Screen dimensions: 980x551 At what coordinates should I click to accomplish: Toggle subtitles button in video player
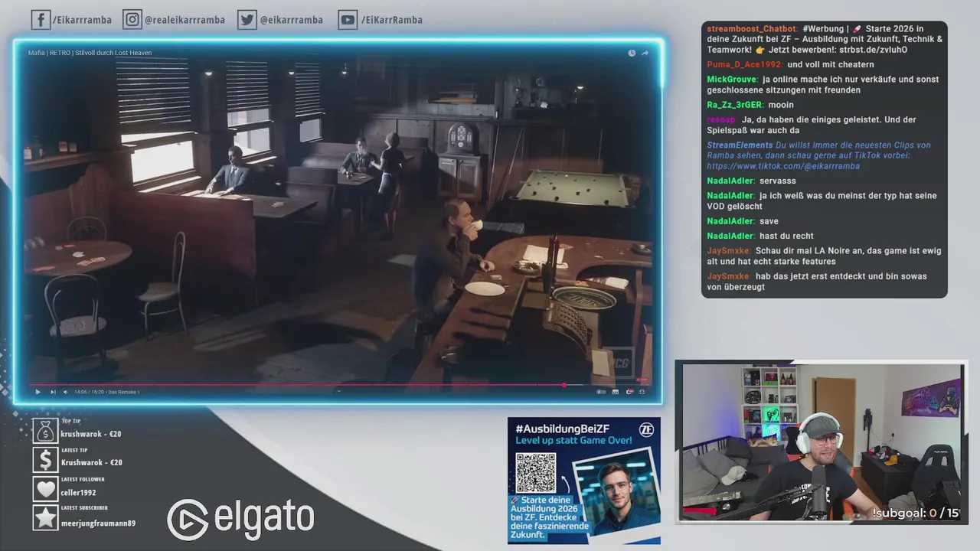click(615, 392)
